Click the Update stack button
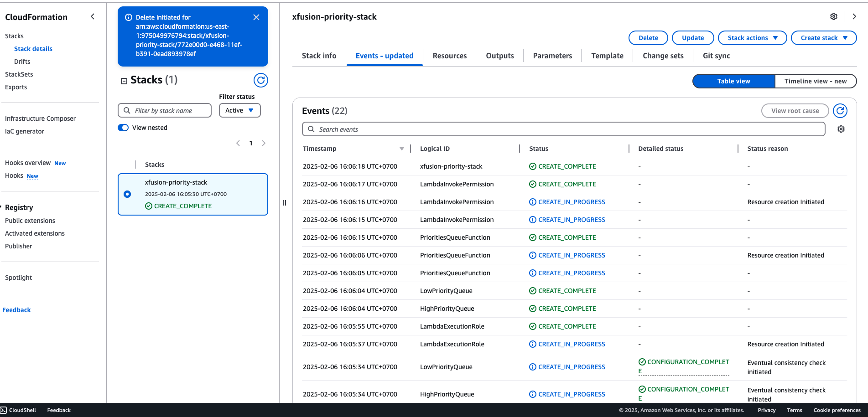Image resolution: width=868 pixels, height=417 pixels. pos(693,38)
